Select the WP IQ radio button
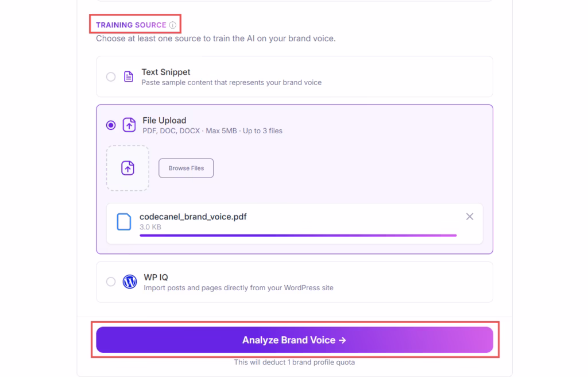This screenshot has height=377, width=588. coord(111,282)
